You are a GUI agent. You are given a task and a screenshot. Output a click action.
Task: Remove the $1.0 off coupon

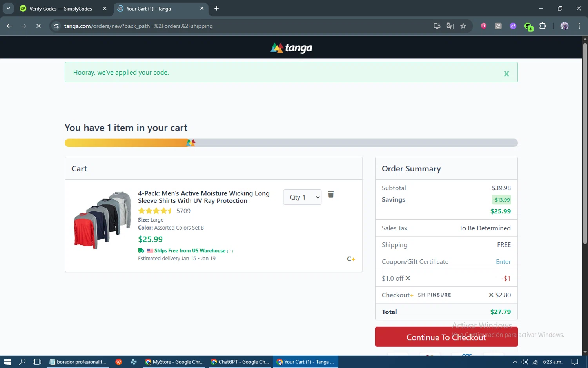[408, 278]
